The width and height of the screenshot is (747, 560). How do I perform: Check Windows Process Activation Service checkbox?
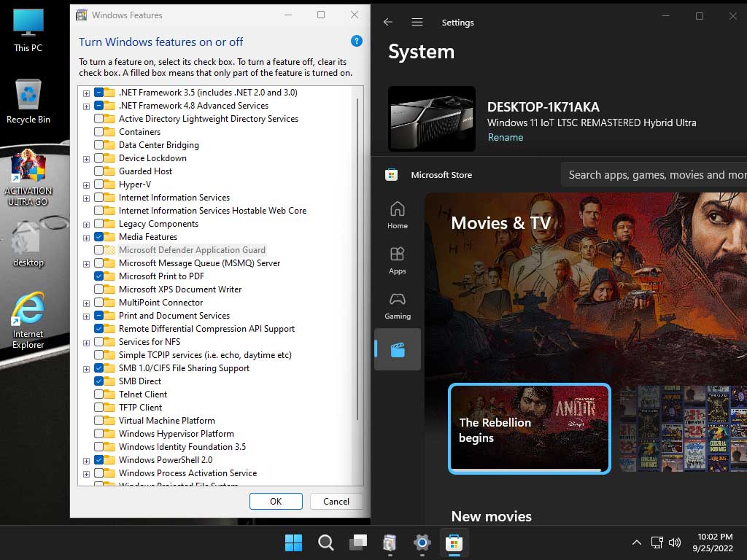point(98,472)
